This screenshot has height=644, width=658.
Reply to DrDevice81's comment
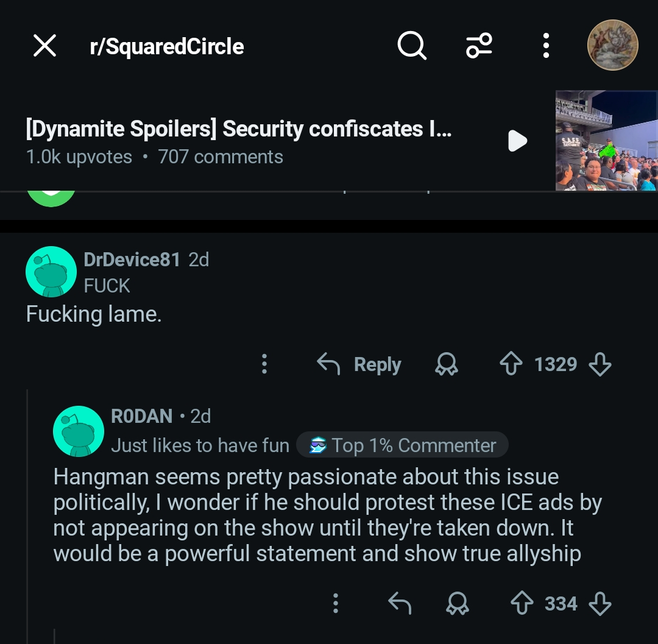coord(359,364)
